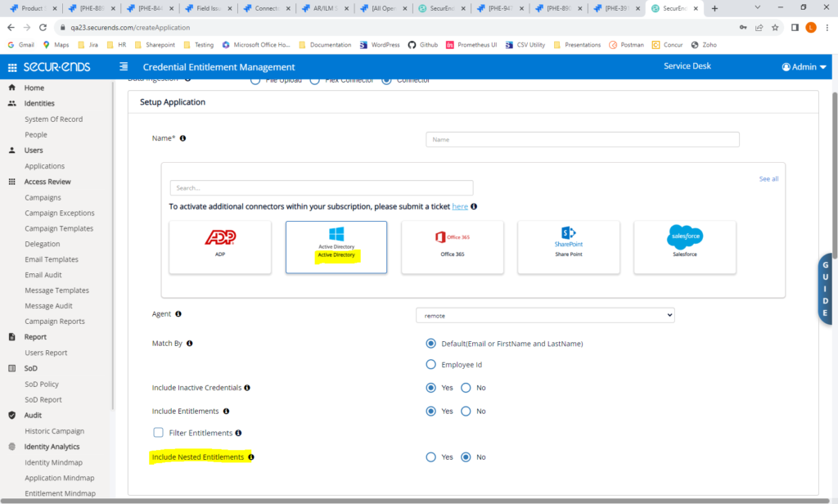Open Chrome three-dot menu
Screen dimensions: 838x504
(827, 27)
